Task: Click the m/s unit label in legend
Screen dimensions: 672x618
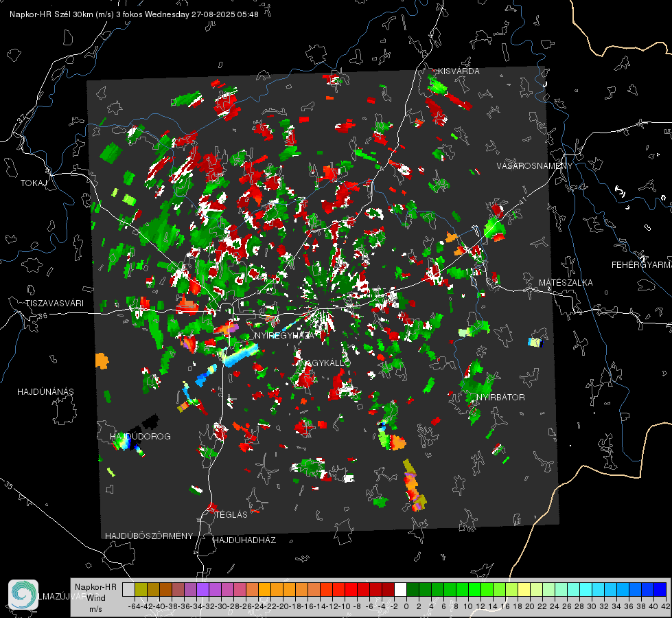Action: coord(95,609)
